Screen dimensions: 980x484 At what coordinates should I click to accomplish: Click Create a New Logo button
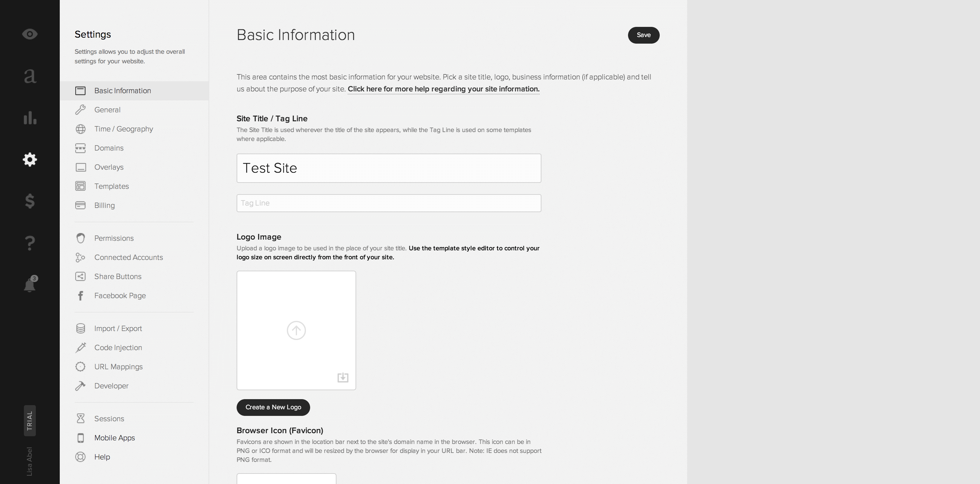pyautogui.click(x=273, y=407)
